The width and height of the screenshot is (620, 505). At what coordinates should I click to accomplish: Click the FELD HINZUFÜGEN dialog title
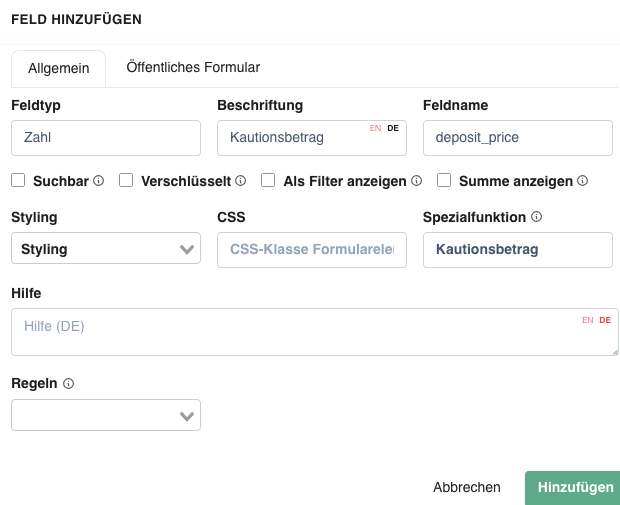click(x=76, y=19)
